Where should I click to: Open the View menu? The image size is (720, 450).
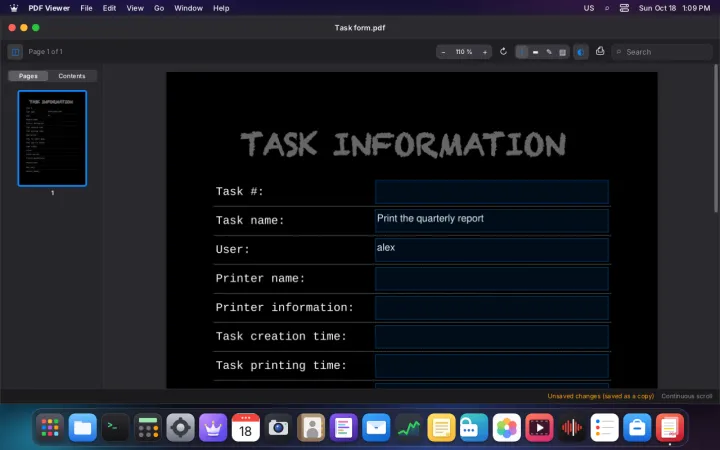pyautogui.click(x=135, y=8)
